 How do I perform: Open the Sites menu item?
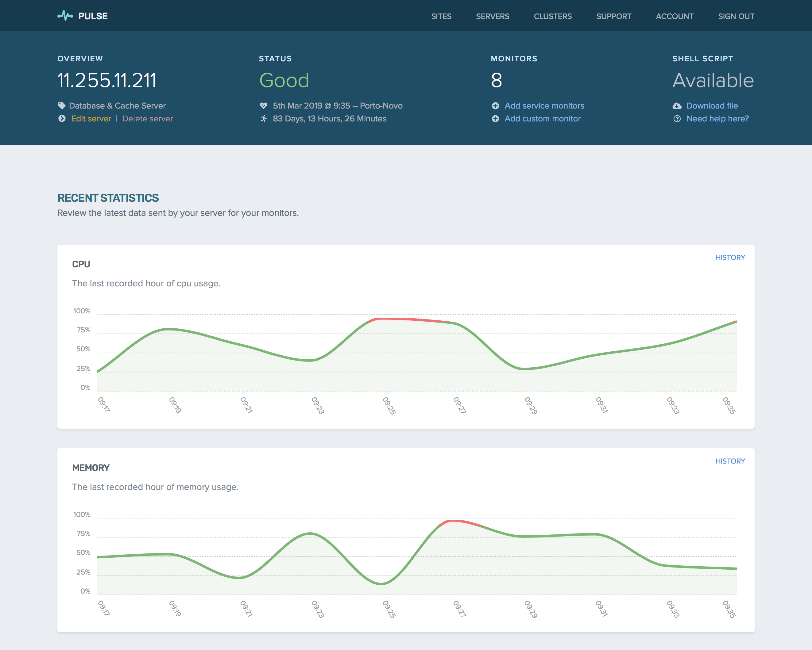(x=441, y=16)
